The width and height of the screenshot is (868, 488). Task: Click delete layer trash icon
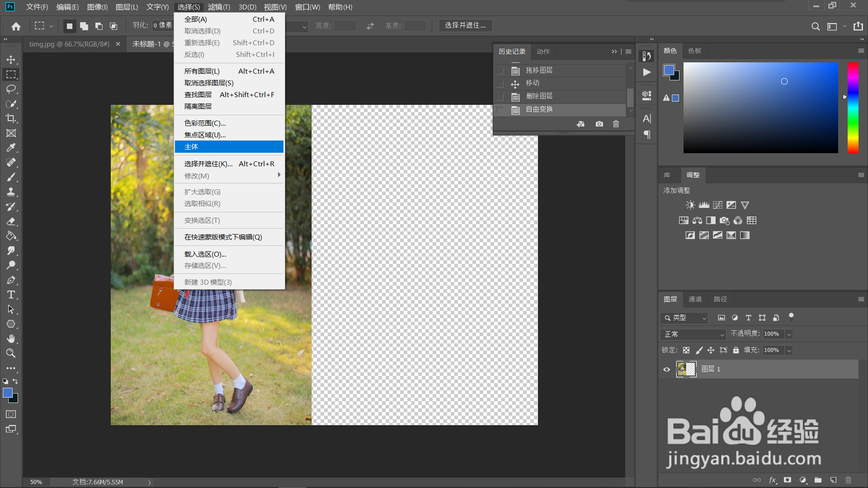coord(848,480)
